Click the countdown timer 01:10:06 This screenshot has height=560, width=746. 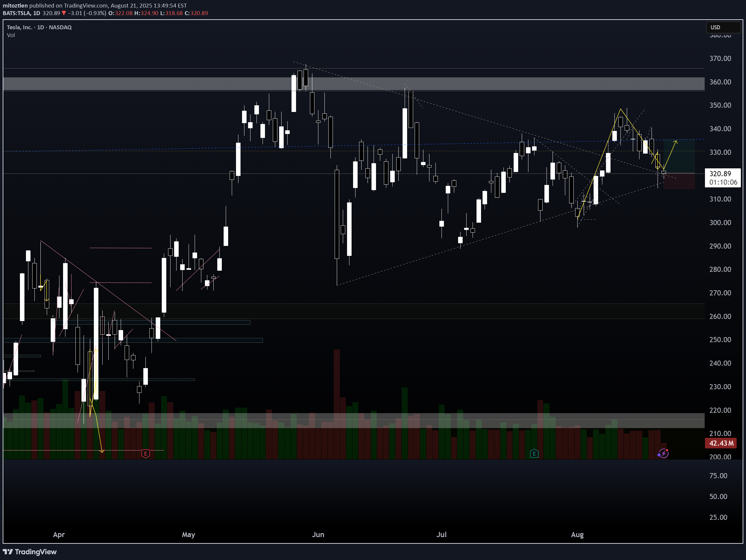click(723, 183)
